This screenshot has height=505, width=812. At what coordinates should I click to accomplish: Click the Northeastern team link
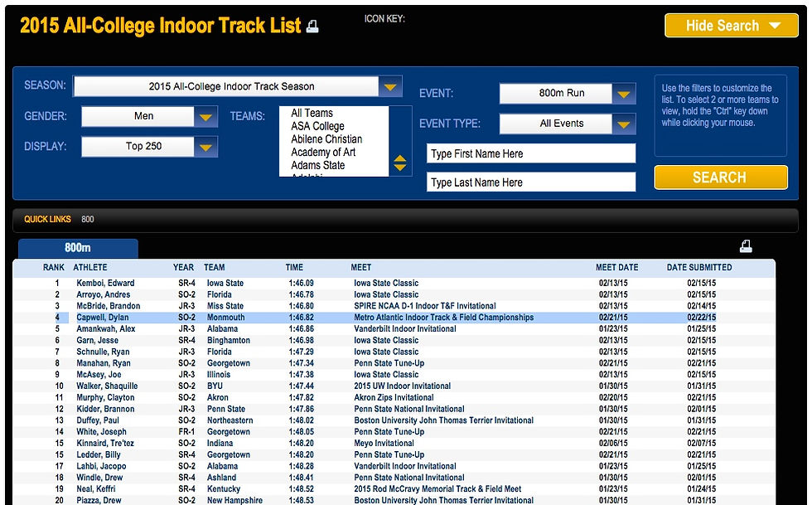click(230, 420)
